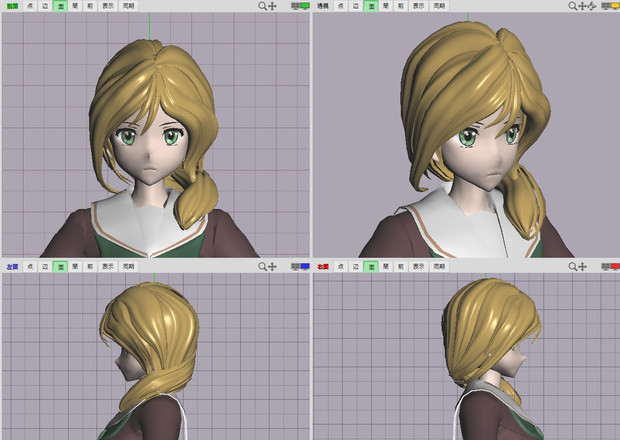Toggle 前 front-only display in left view
This screenshot has height=440, width=620.
pyautogui.click(x=90, y=266)
